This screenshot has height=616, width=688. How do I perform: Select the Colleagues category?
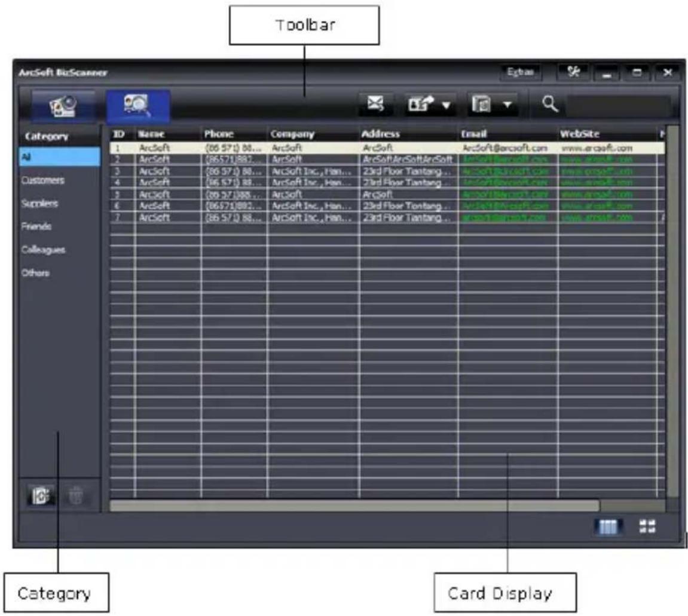43,250
